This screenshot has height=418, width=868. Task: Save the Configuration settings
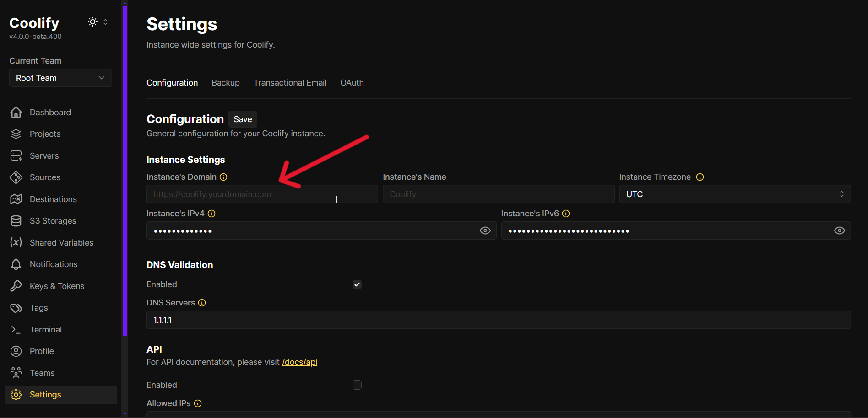[x=243, y=119]
